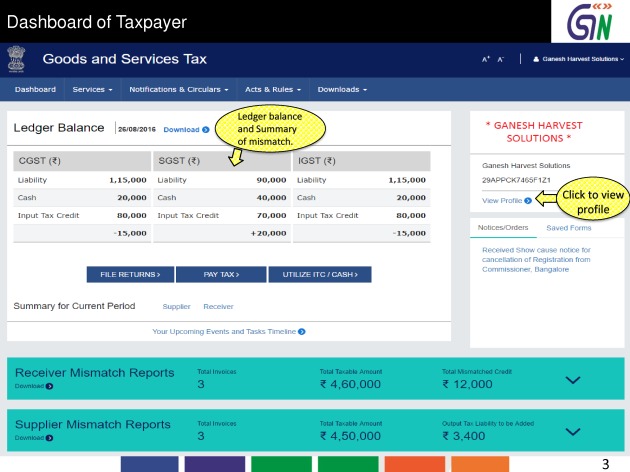
Task: Click arrow icon after Tasks Timeline
Action: coord(302,331)
